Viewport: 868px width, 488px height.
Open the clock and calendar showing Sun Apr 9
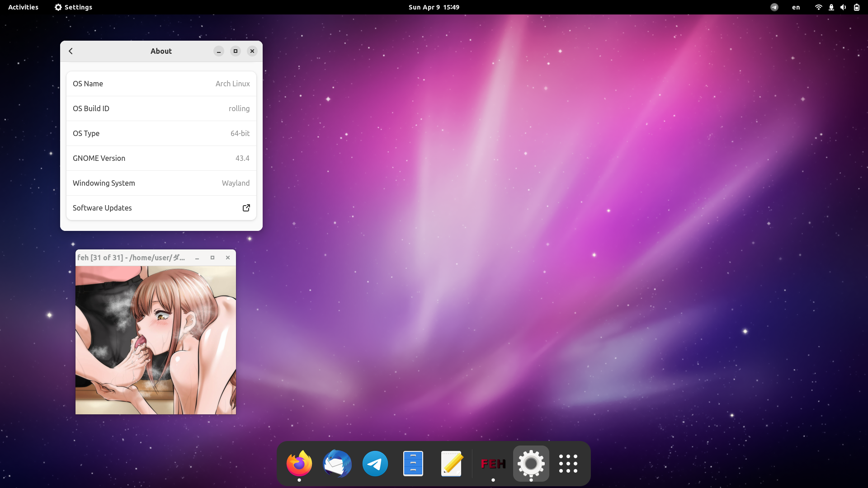coord(434,7)
